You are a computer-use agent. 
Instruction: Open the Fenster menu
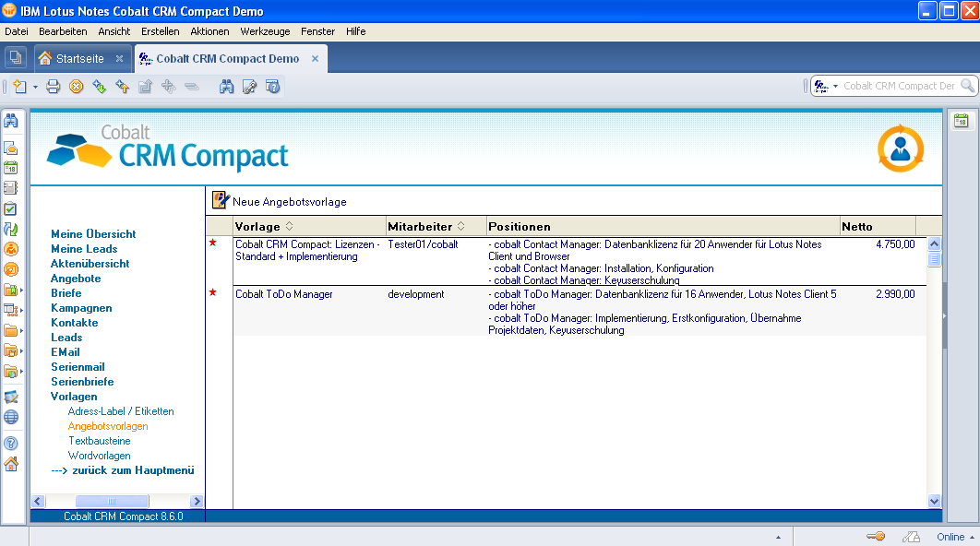pyautogui.click(x=317, y=31)
